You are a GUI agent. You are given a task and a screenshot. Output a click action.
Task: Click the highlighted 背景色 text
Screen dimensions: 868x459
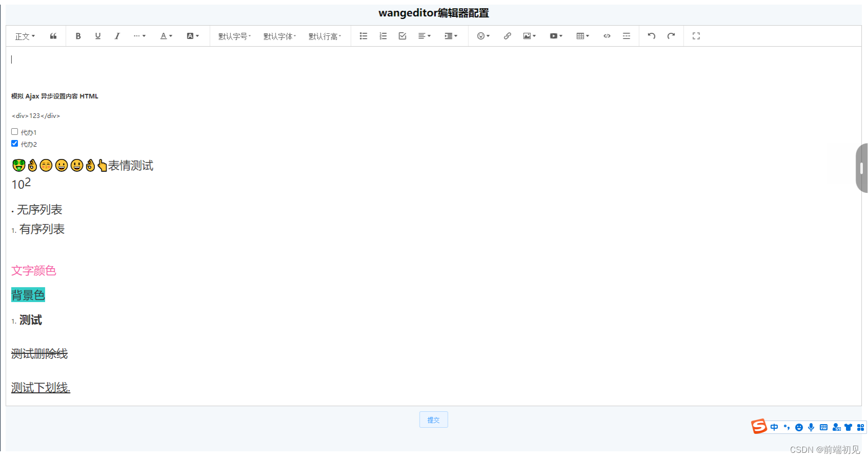pyautogui.click(x=28, y=295)
